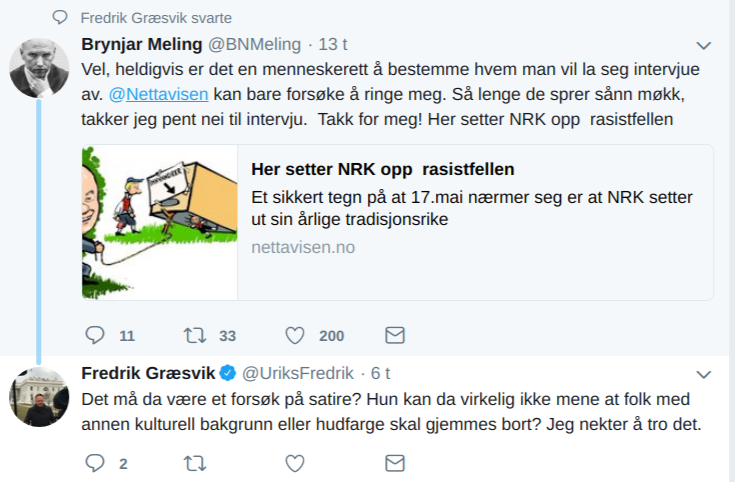The height and width of the screenshot is (482, 735).
Task: Open Fredrik Græsvik's profile name link
Action: [148, 373]
